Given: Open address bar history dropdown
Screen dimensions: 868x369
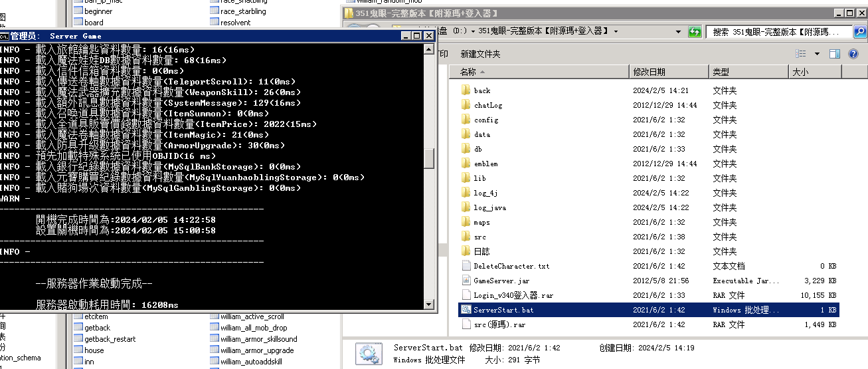Looking at the screenshot, I should pos(678,31).
